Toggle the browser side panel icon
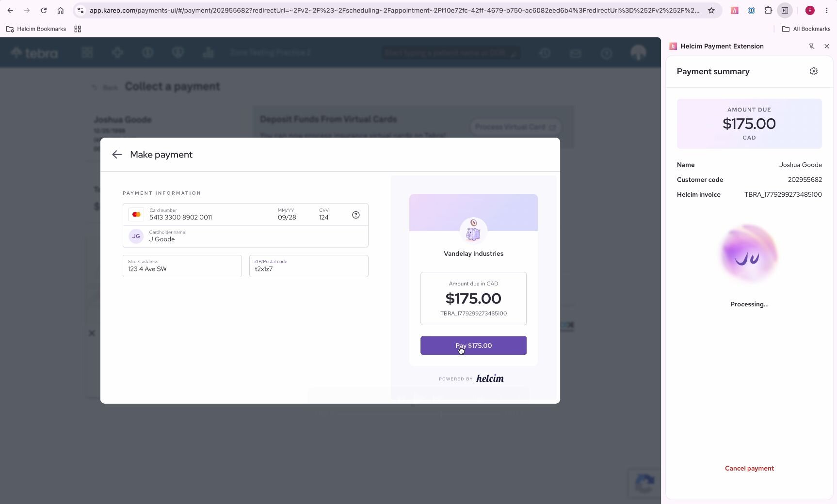Image resolution: width=837 pixels, height=504 pixels. [x=785, y=10]
